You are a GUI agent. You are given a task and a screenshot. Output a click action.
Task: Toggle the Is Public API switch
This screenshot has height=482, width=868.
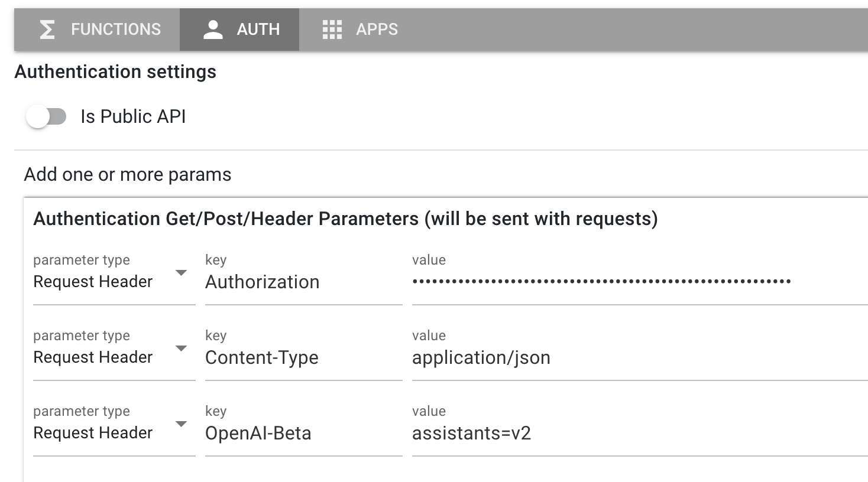pyautogui.click(x=46, y=117)
